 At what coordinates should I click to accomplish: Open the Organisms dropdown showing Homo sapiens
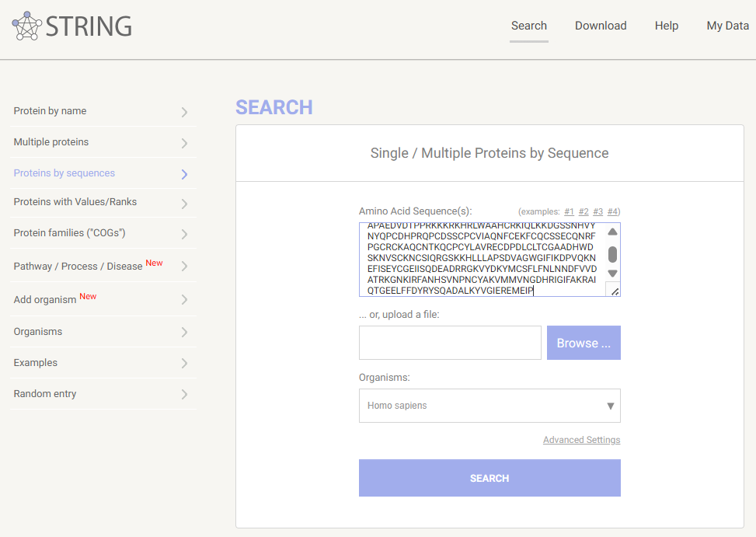489,406
